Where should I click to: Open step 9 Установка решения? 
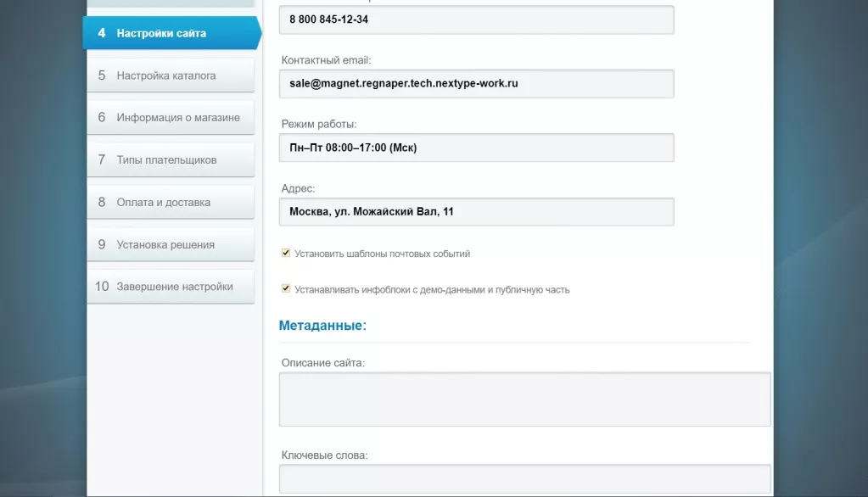171,244
